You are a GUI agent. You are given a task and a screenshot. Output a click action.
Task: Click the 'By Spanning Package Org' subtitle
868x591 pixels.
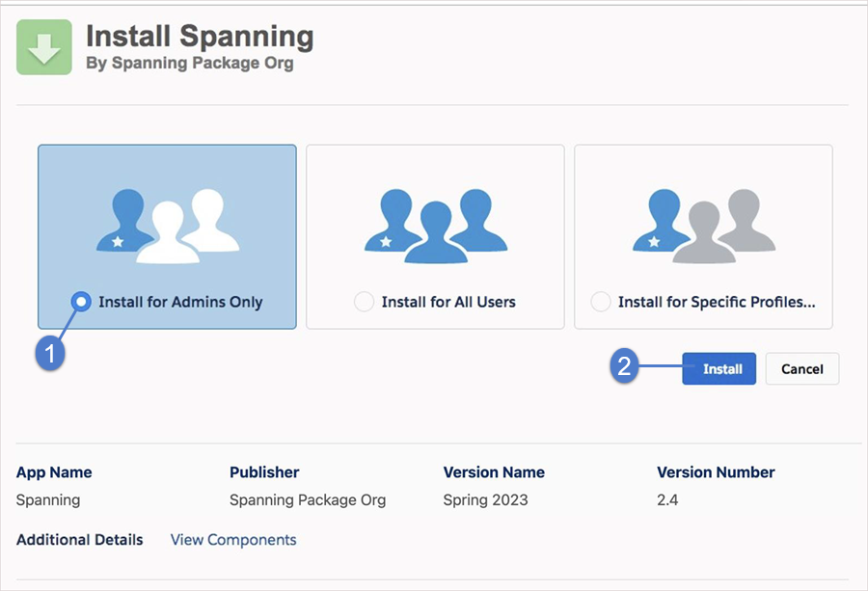click(x=189, y=65)
